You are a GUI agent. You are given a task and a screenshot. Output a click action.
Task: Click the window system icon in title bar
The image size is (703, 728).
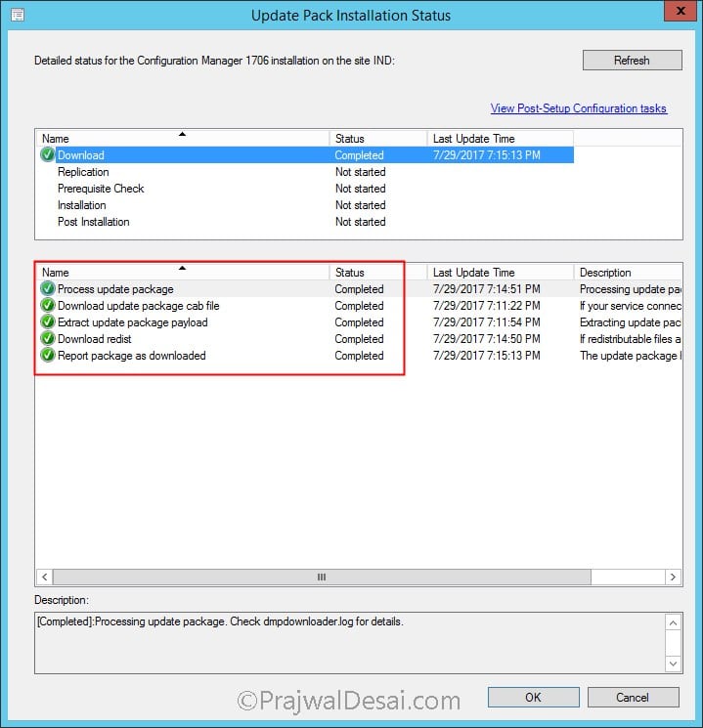pos(18,15)
